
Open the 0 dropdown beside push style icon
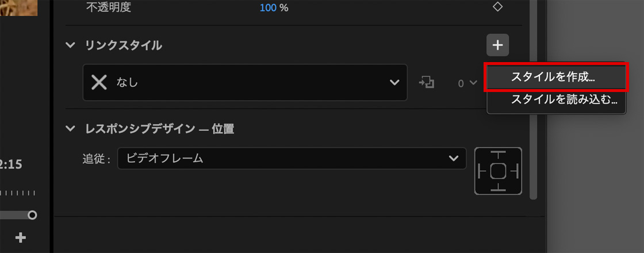(467, 83)
